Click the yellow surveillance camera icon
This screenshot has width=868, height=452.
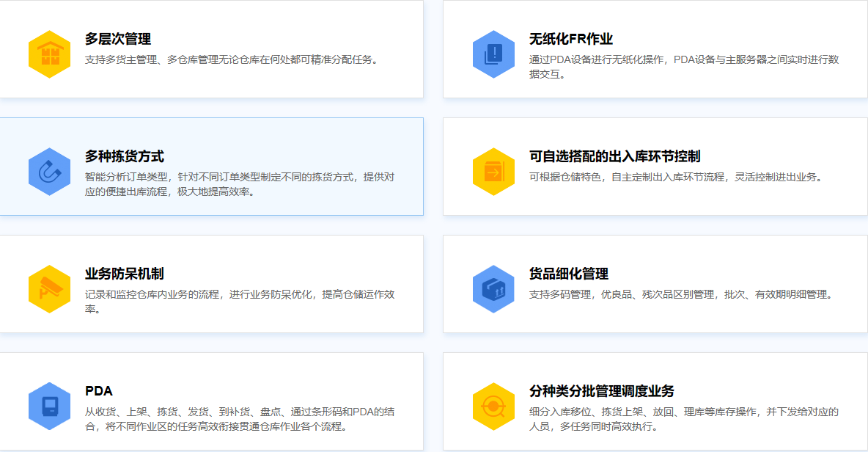[x=49, y=289]
